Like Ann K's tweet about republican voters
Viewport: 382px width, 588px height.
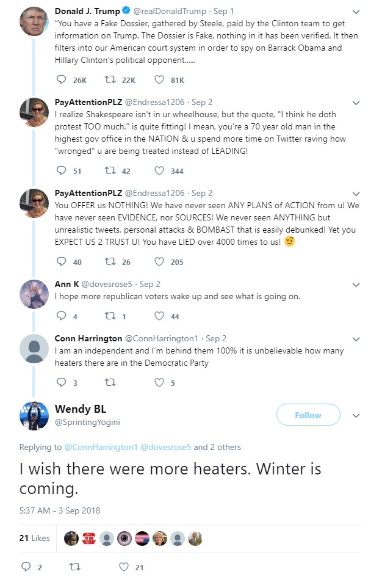[159, 316]
